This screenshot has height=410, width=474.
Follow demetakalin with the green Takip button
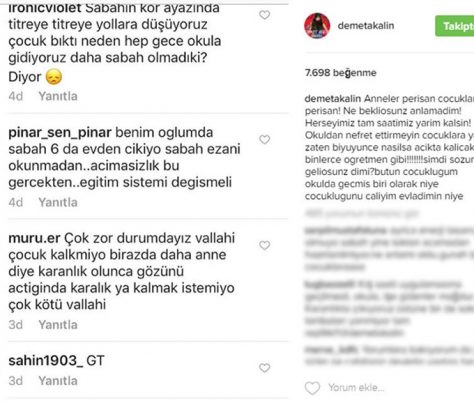coord(455,26)
